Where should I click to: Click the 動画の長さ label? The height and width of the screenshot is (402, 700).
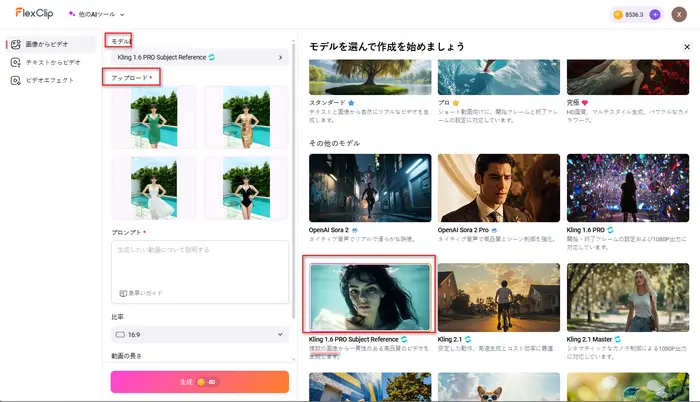pos(126,356)
